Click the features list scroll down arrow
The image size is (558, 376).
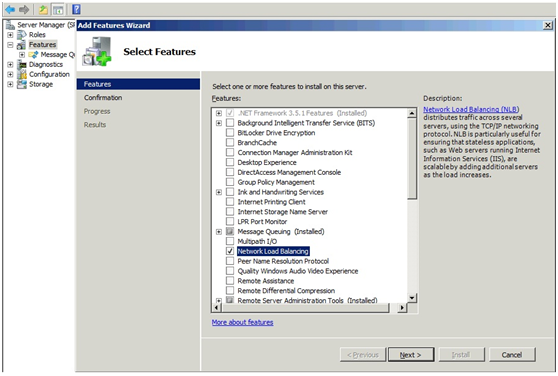point(412,298)
